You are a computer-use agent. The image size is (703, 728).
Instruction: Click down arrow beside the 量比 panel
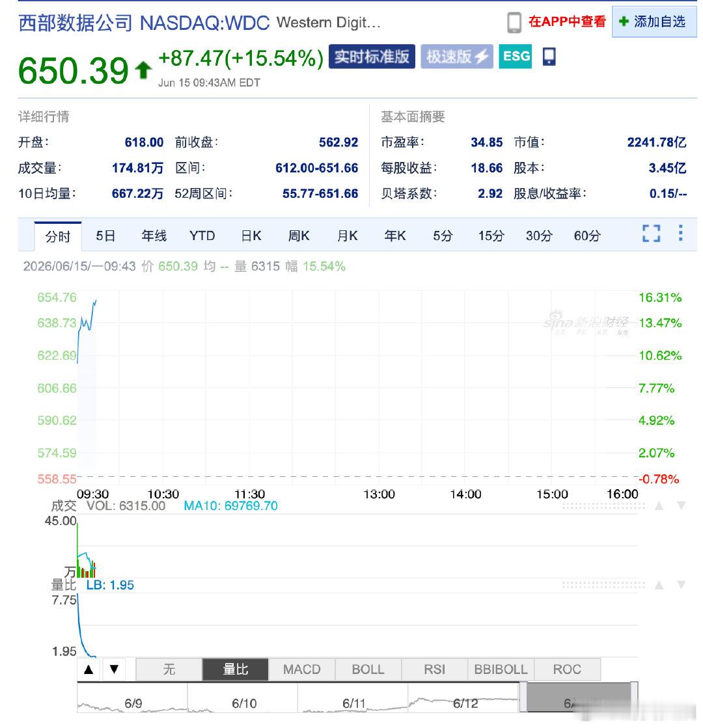(681, 585)
